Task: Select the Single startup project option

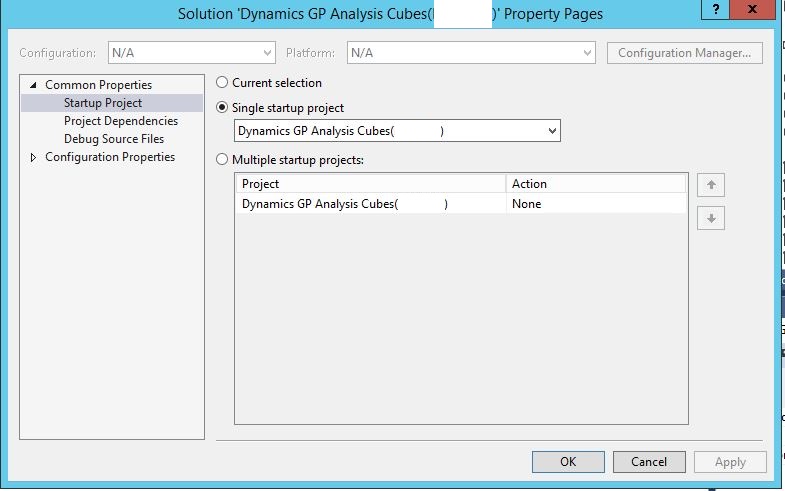Action: 222,108
